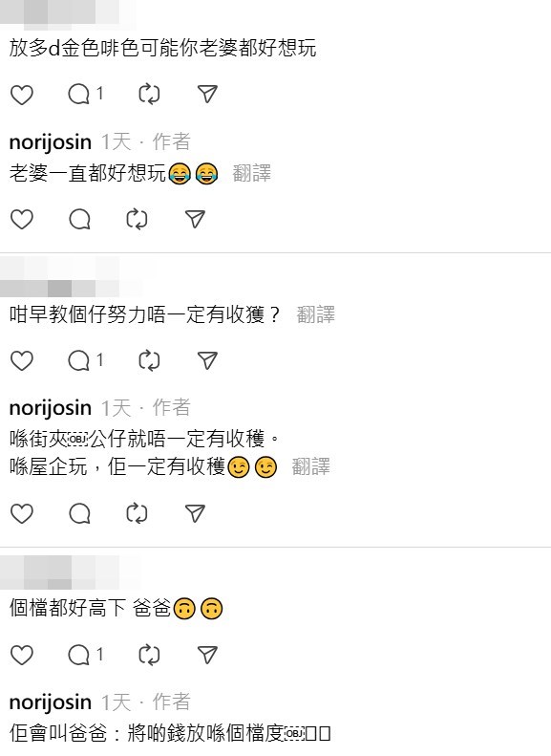Share the 個檔都好高下 comment

(207, 655)
